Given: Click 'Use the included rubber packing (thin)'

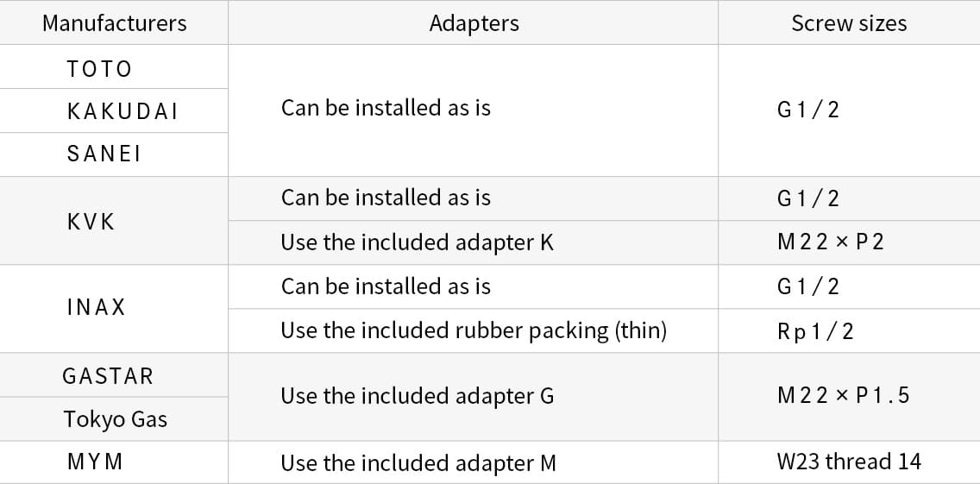Looking at the screenshot, I should pos(473,330).
